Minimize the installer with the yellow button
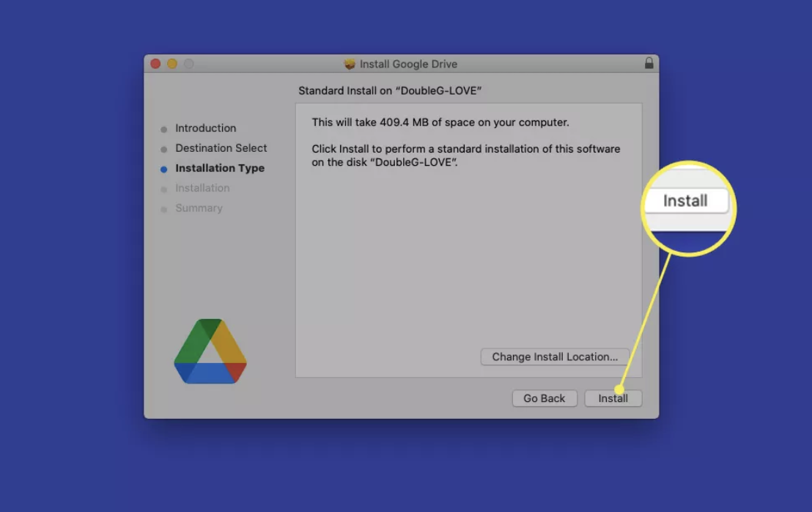The height and width of the screenshot is (512, 812). (x=172, y=64)
